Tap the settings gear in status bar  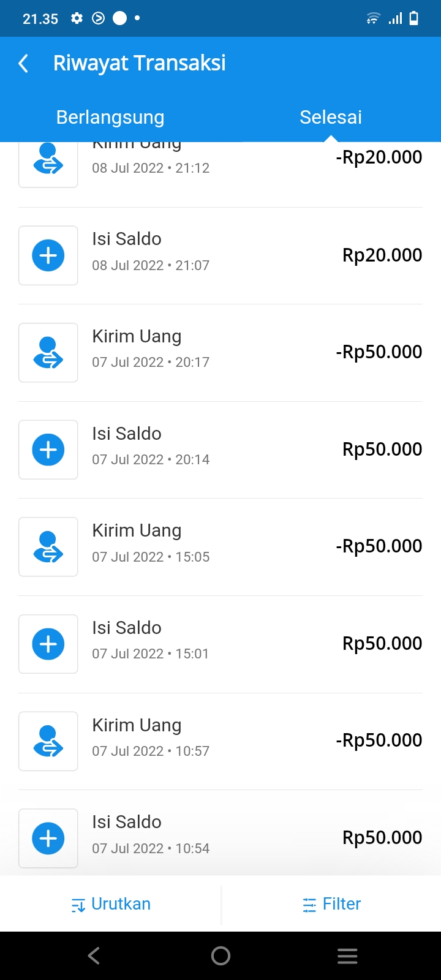pyautogui.click(x=77, y=18)
